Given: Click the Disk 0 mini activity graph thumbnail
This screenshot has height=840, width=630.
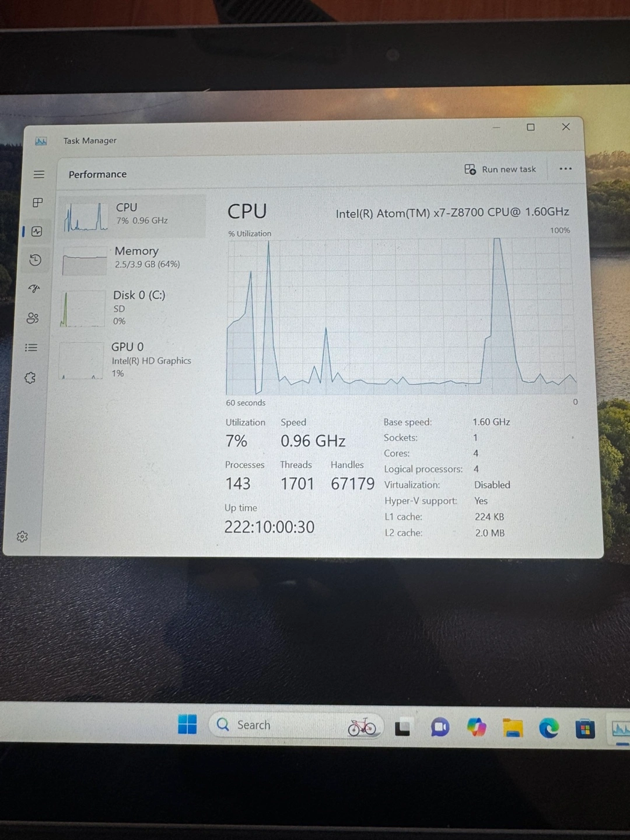Looking at the screenshot, I should [82, 309].
